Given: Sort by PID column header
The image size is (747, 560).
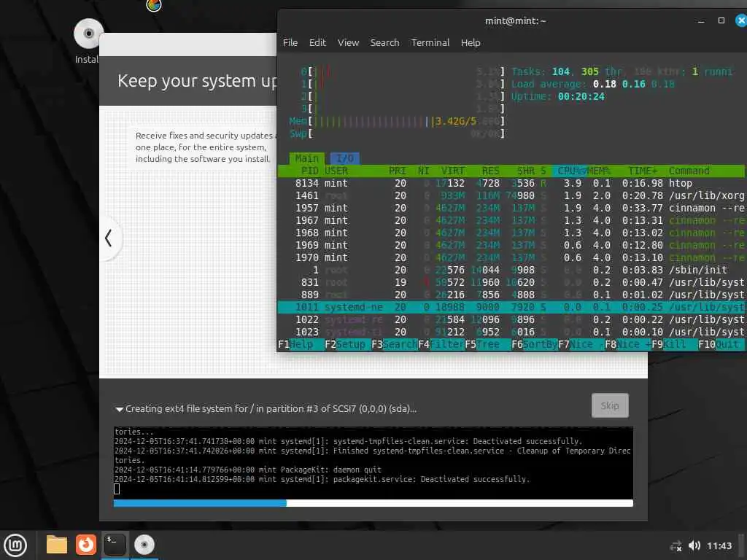Looking at the screenshot, I should pyautogui.click(x=309, y=171).
